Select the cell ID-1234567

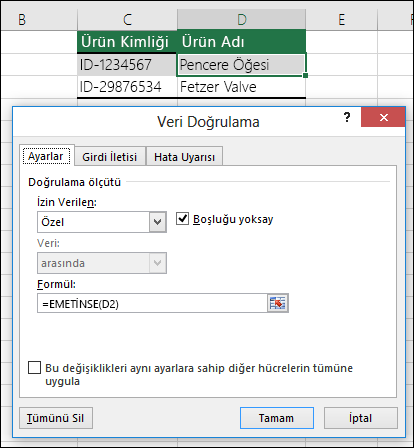(127, 64)
